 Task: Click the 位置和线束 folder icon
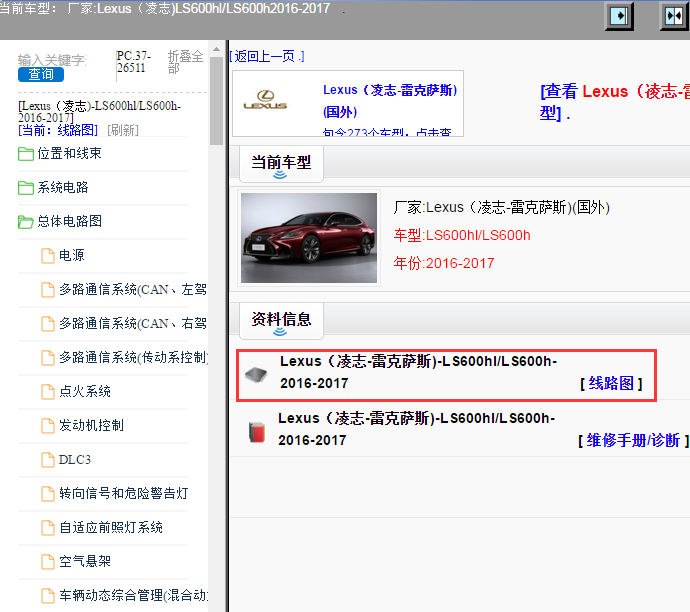(x=26, y=154)
